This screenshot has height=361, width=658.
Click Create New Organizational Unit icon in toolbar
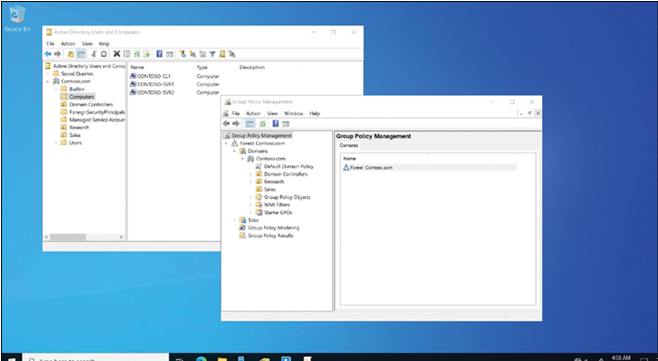(x=203, y=54)
